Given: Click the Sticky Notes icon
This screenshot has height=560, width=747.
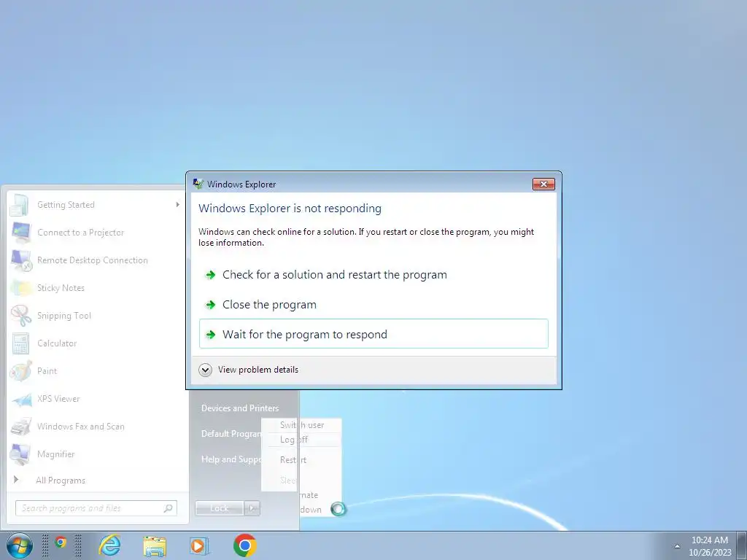Looking at the screenshot, I should [x=21, y=288].
